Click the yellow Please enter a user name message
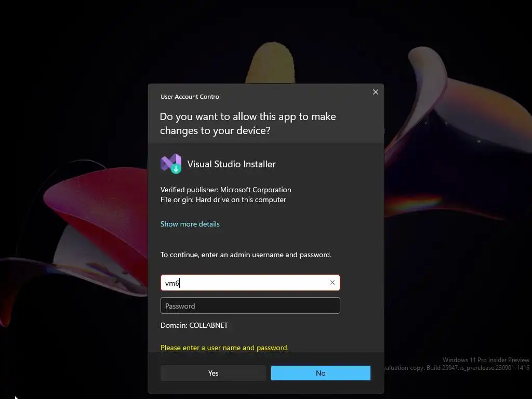 point(224,348)
